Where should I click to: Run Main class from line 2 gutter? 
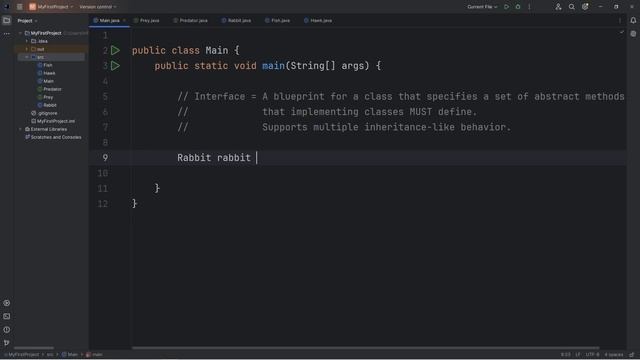click(x=116, y=50)
